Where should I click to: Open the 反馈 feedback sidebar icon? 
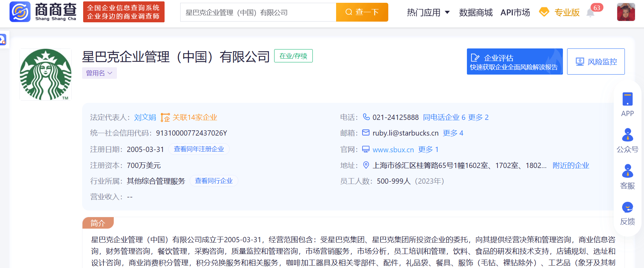click(628, 207)
